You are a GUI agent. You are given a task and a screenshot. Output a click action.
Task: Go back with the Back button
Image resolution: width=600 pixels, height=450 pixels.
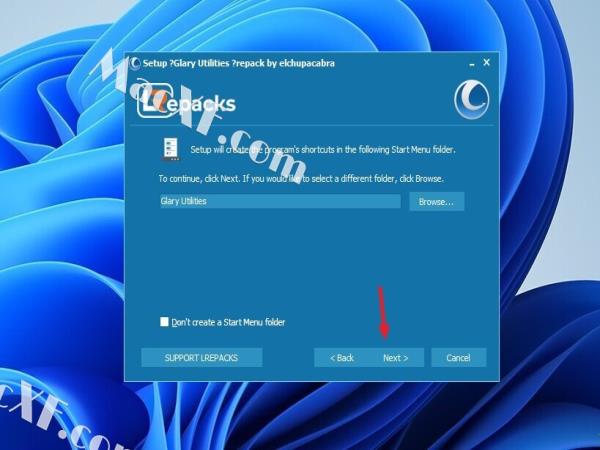[x=342, y=358]
